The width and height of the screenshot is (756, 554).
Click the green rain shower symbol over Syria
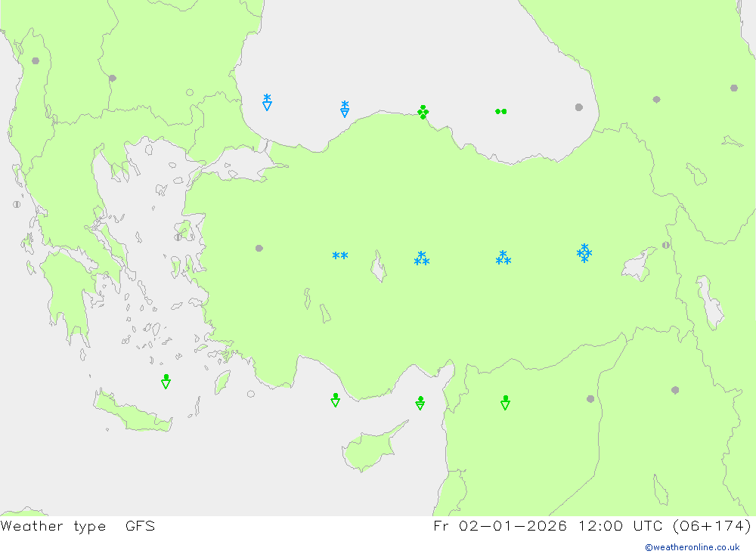point(505,403)
